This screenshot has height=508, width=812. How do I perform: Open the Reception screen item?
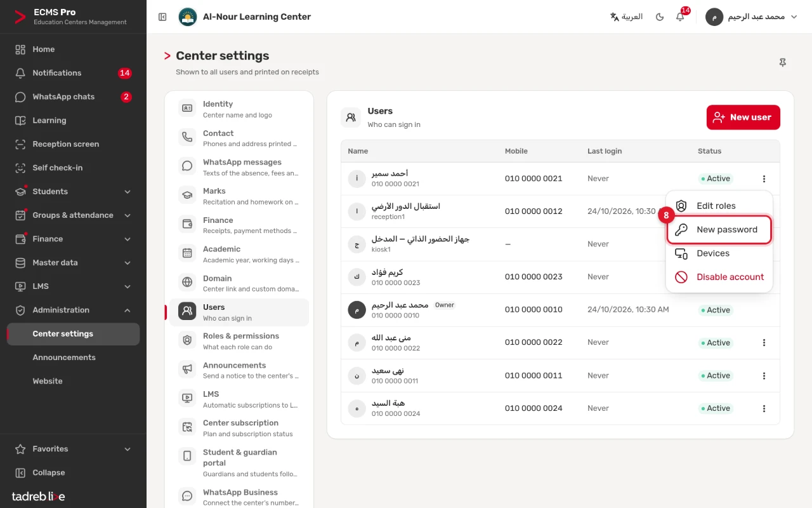[x=73, y=144]
